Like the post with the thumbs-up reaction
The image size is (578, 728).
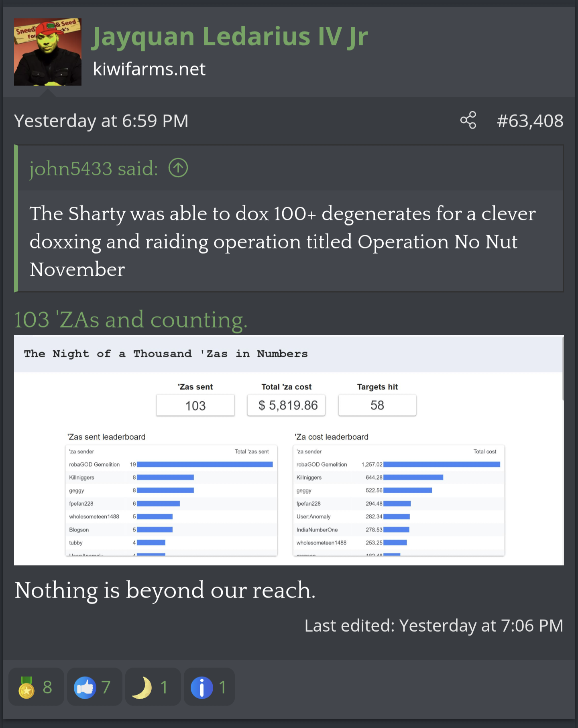[x=85, y=686]
